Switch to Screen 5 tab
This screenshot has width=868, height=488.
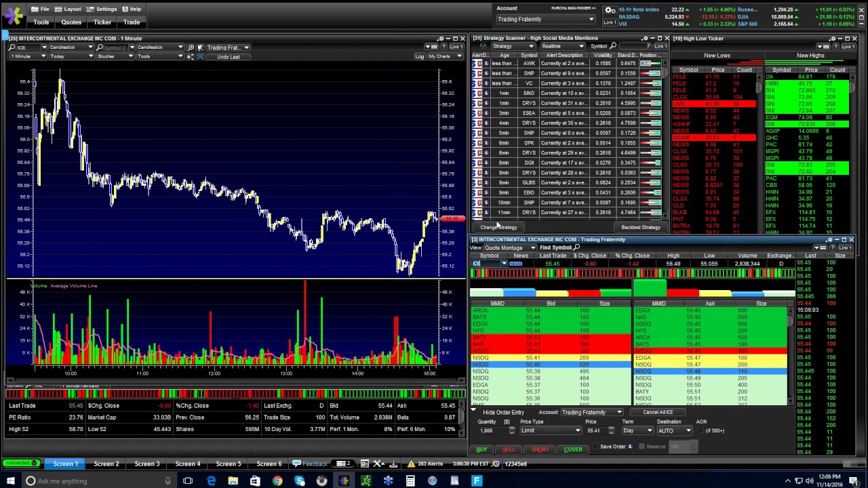tap(229, 464)
